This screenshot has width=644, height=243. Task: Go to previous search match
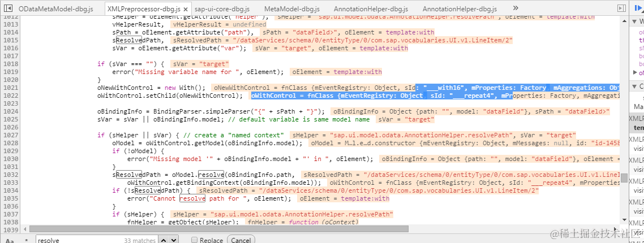[x=164, y=240]
